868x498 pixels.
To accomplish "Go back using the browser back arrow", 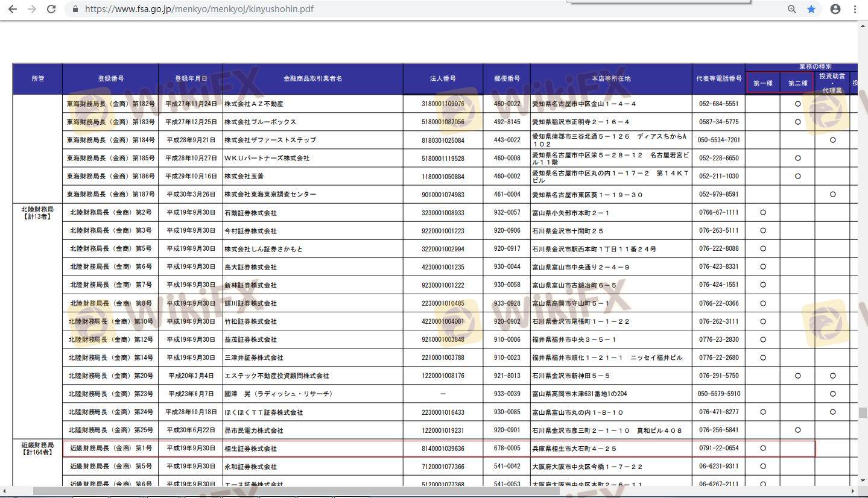I will tap(13, 9).
